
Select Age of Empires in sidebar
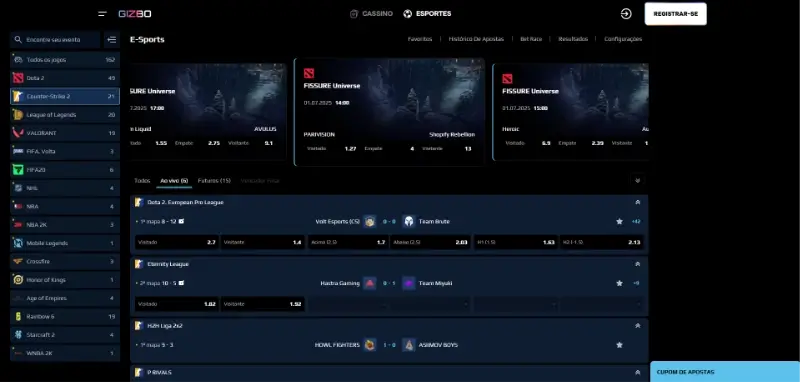65,298
